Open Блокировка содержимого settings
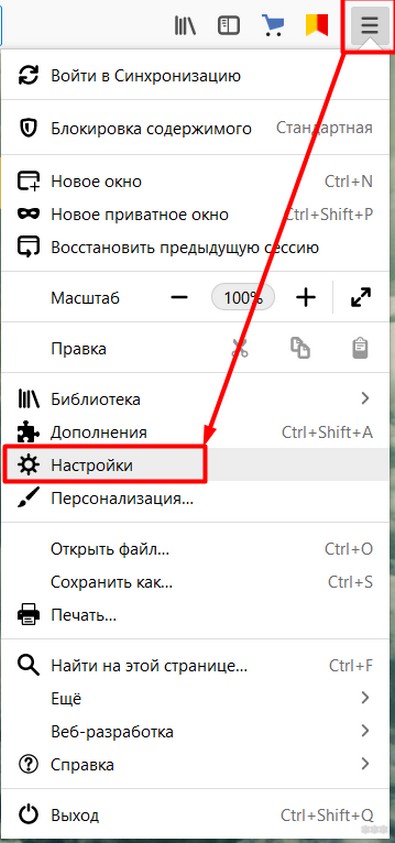The height and width of the screenshot is (843, 395). (195, 128)
